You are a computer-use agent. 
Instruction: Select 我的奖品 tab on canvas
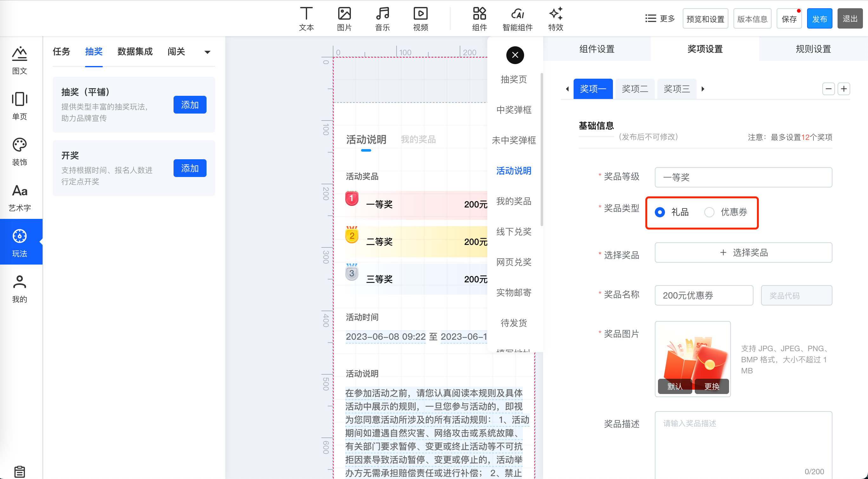418,139
